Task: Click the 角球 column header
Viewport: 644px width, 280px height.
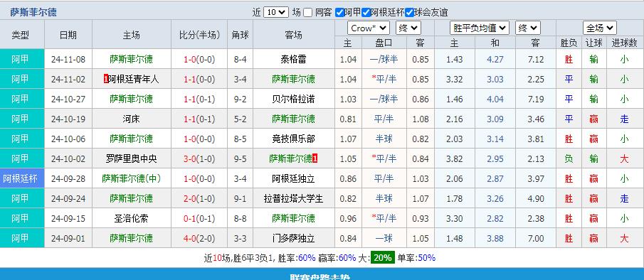Action: (241, 34)
